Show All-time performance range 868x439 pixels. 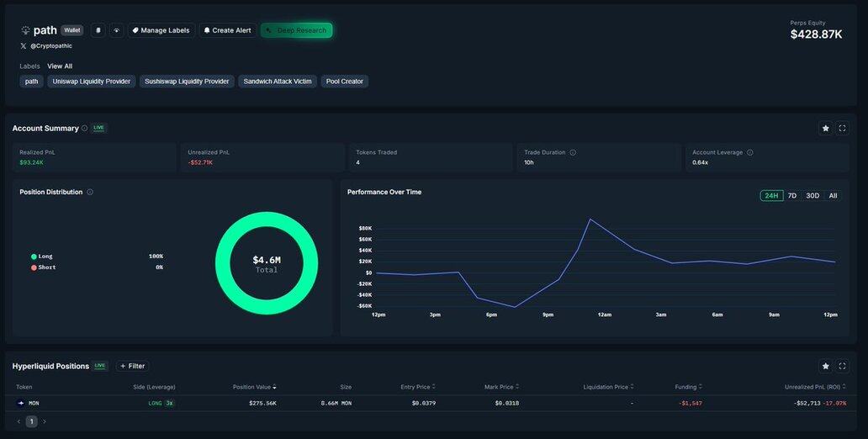[833, 196]
